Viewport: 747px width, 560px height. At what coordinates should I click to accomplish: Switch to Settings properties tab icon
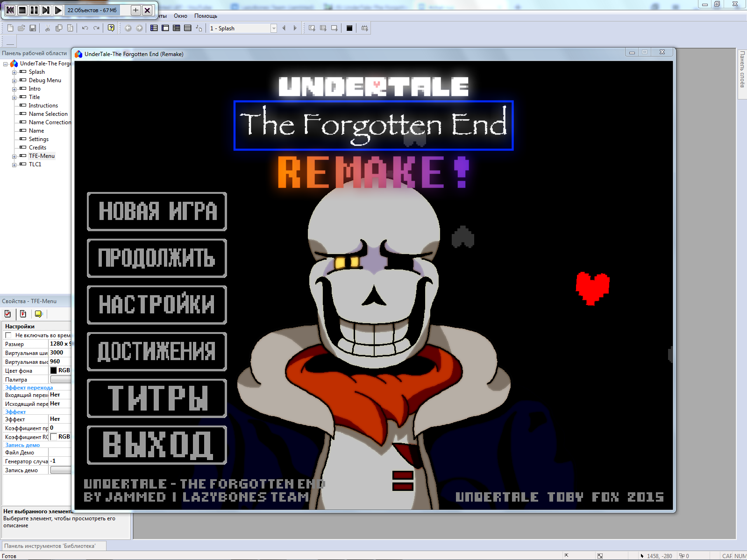7,314
